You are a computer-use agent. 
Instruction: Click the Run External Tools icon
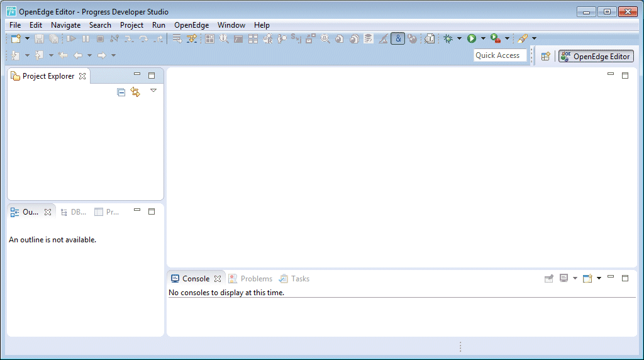[496, 38]
